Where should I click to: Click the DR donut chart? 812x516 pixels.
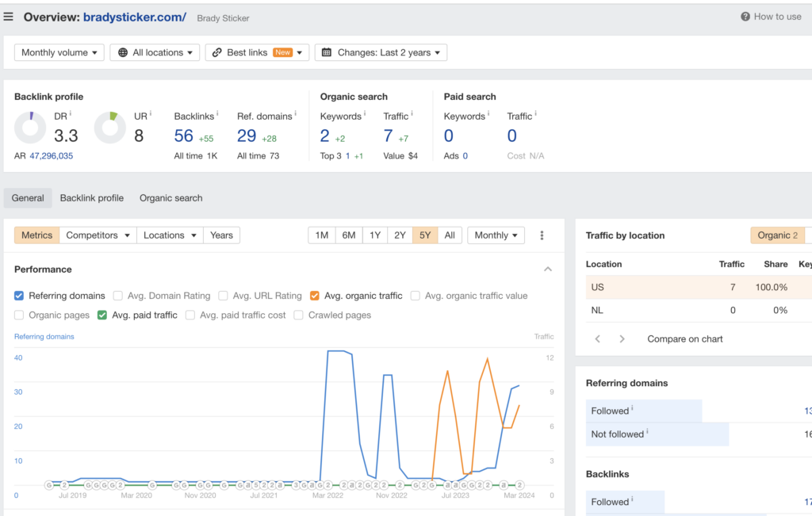click(30, 128)
